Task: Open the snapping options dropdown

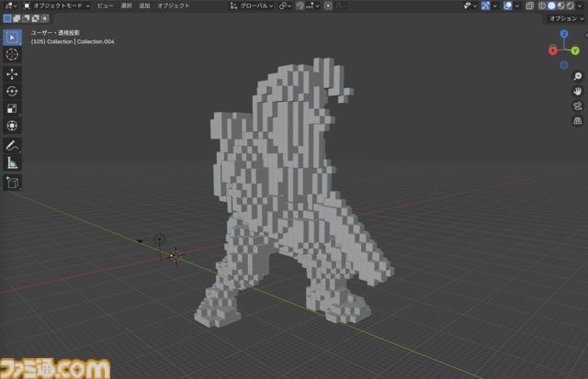Action: [312, 6]
